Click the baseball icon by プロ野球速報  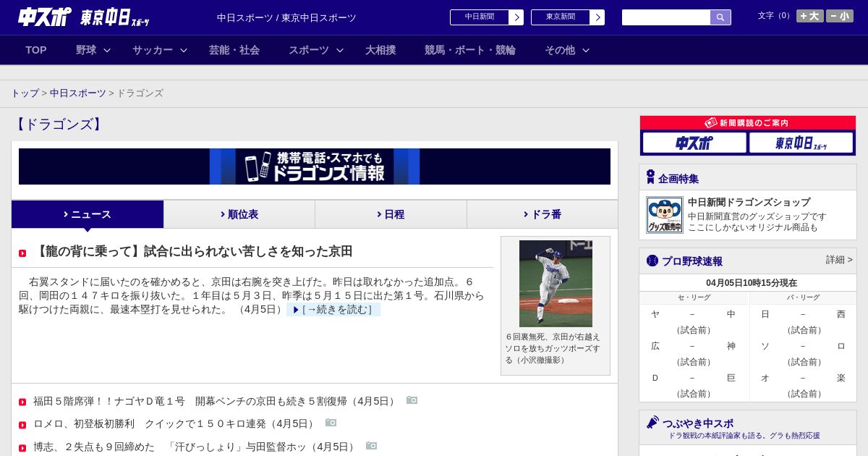(x=652, y=261)
